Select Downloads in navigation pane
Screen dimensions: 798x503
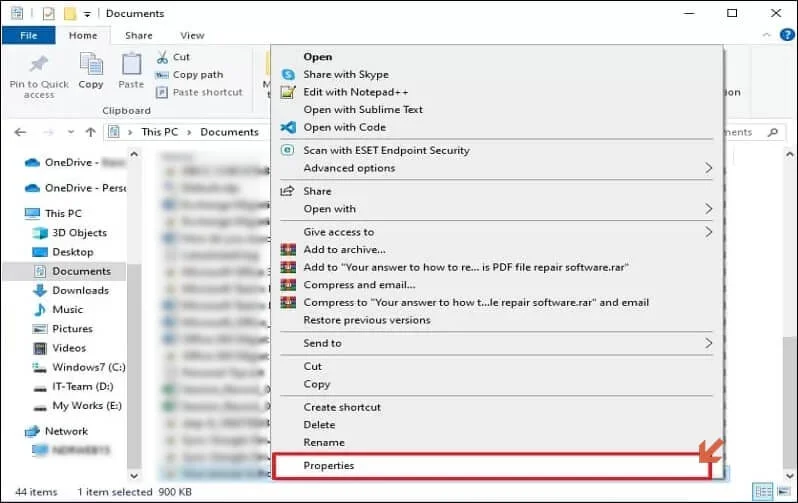(80, 290)
